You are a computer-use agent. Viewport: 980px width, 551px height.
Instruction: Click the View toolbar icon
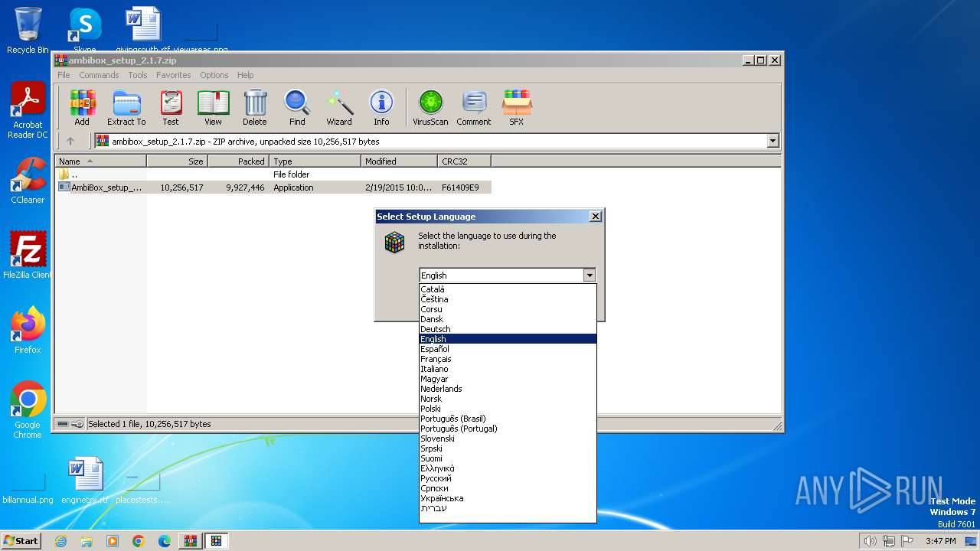click(213, 107)
